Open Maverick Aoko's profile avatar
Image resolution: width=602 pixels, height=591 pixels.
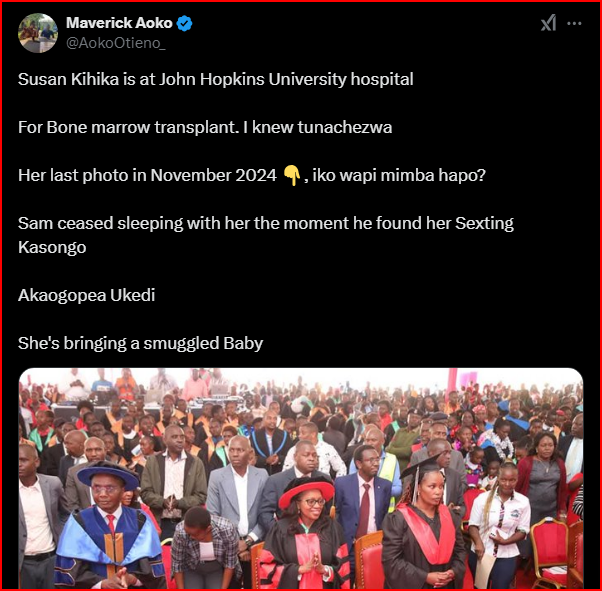(x=38, y=33)
